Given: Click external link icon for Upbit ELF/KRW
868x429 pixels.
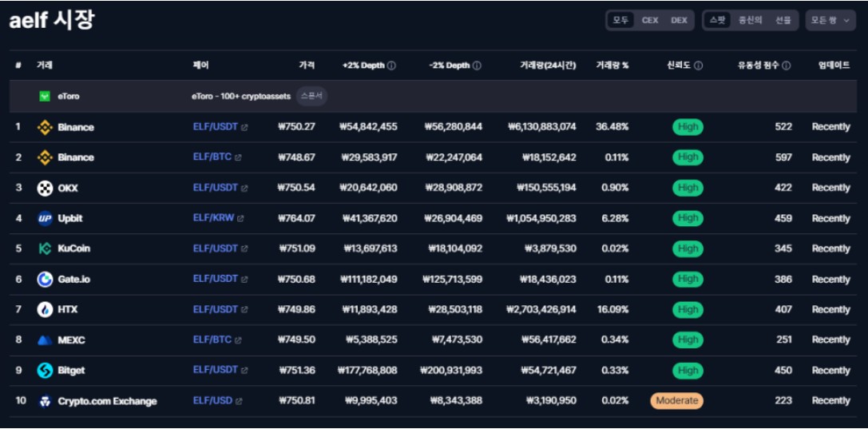Looking at the screenshot, I should coord(240,219).
